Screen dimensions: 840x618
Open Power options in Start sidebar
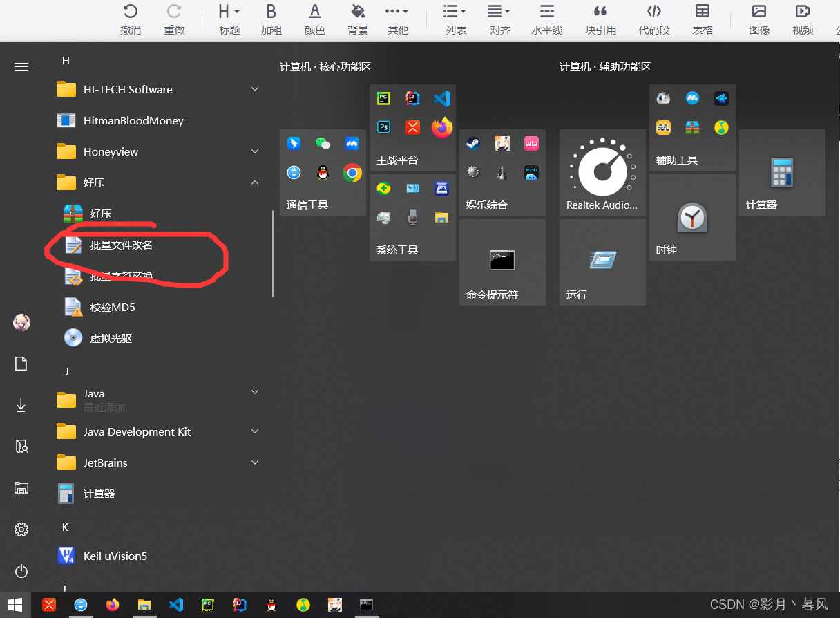pyautogui.click(x=21, y=571)
